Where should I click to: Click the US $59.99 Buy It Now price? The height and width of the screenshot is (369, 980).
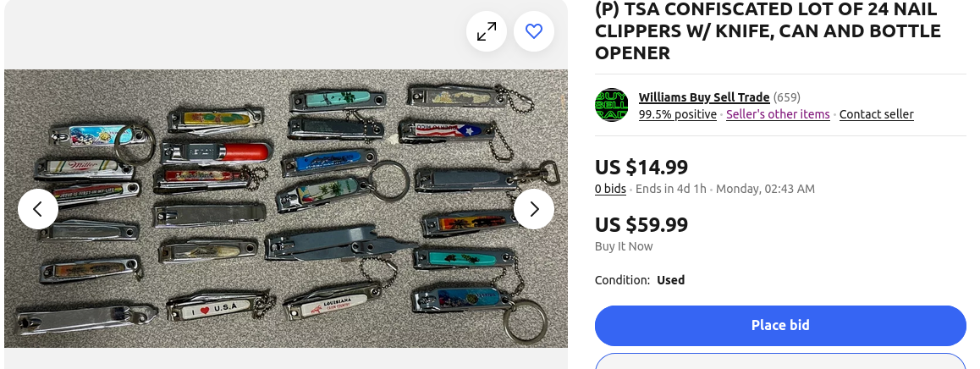(641, 224)
